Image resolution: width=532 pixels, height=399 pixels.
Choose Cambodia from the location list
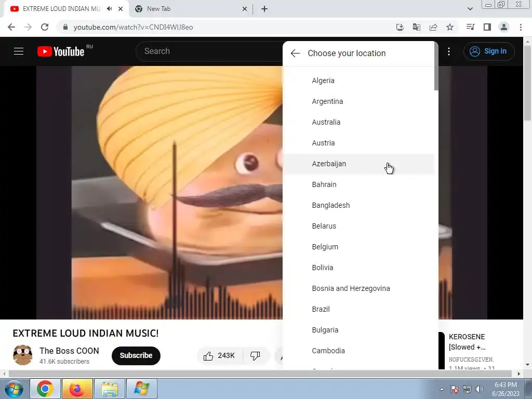pos(358,351)
